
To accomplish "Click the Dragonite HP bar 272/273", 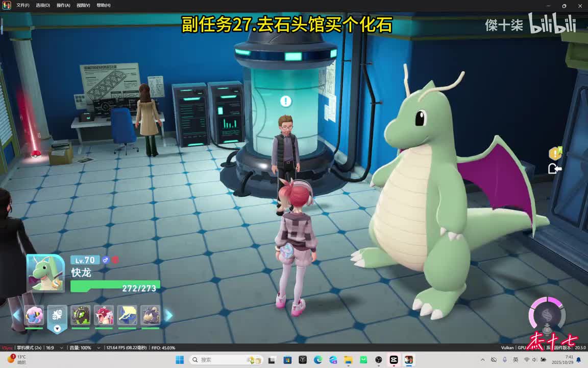I will click(x=115, y=287).
